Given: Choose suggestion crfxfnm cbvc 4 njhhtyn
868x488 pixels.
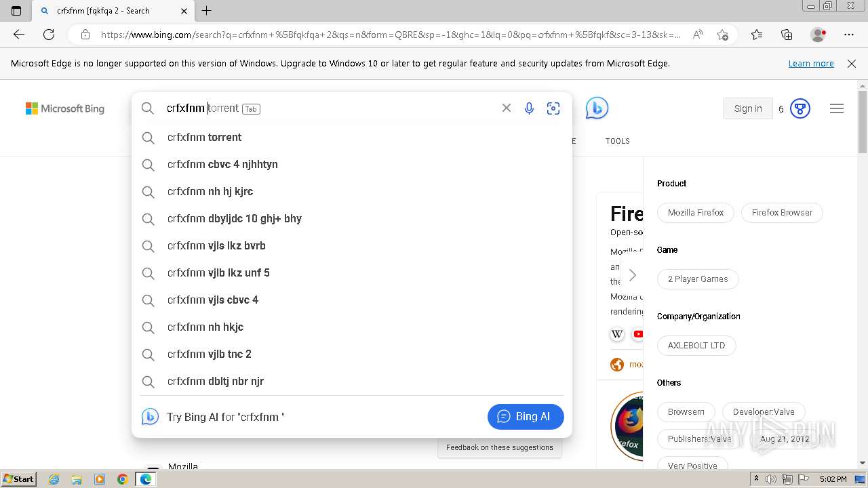Looking at the screenshot, I should tap(352, 164).
